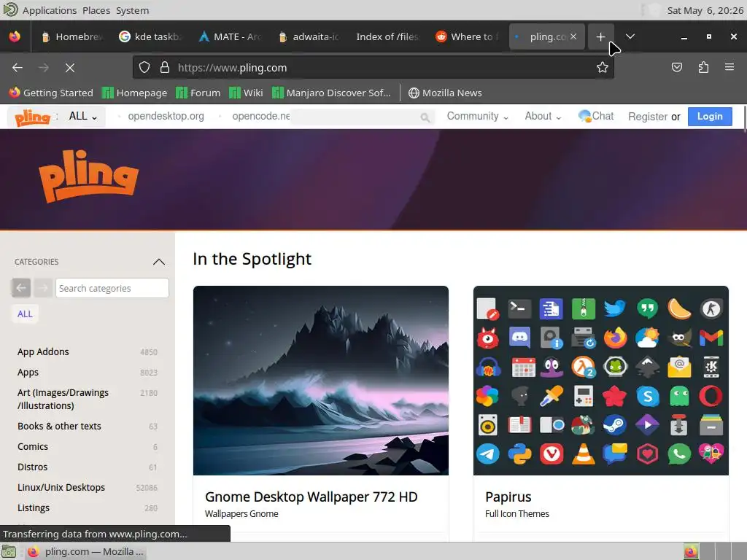Select the pling.com Mozilla taskbar window button

(87, 551)
